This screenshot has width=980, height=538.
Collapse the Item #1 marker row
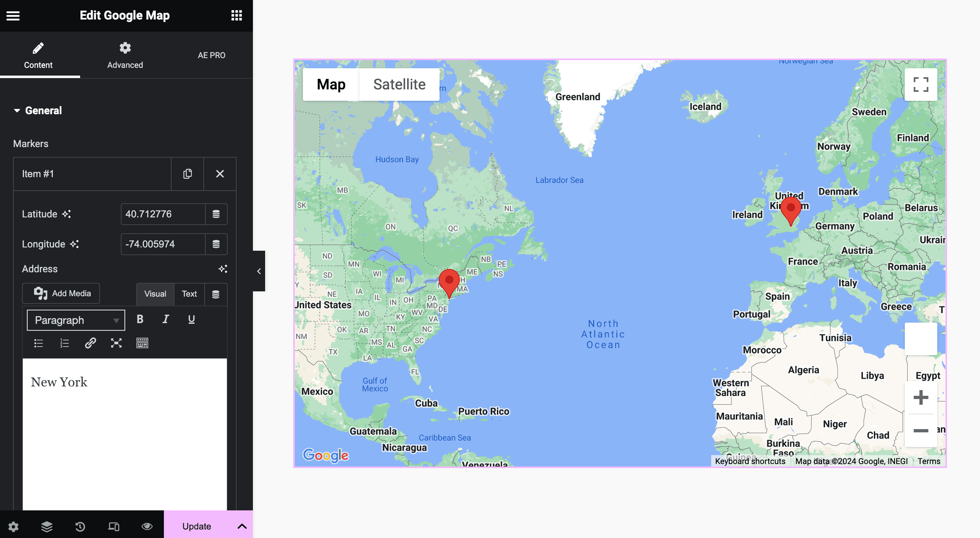tap(92, 174)
